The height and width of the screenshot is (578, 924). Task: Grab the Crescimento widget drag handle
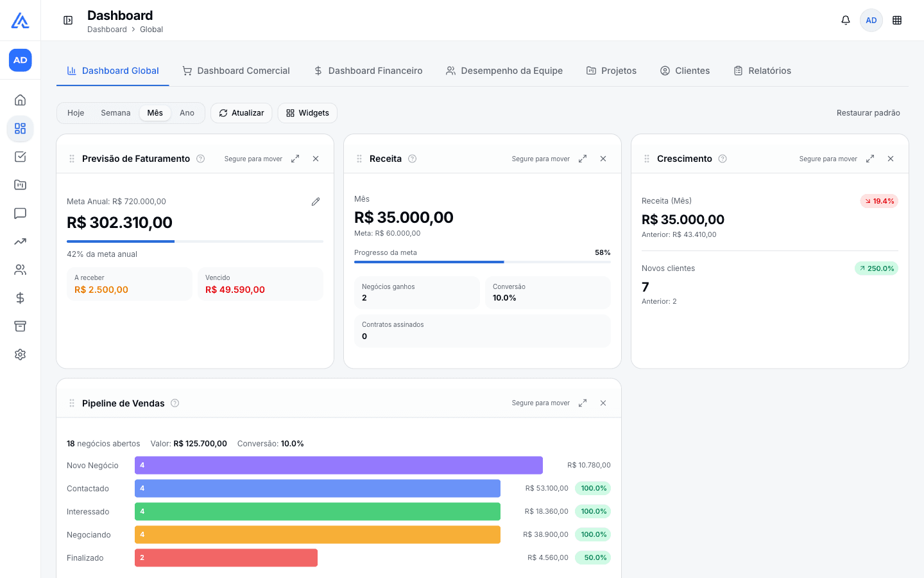(x=647, y=159)
